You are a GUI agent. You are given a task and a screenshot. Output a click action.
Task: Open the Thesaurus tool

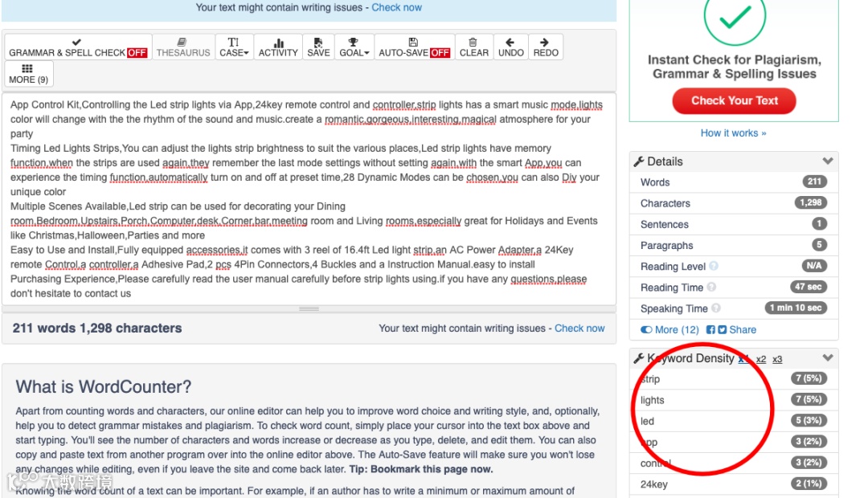tap(183, 47)
